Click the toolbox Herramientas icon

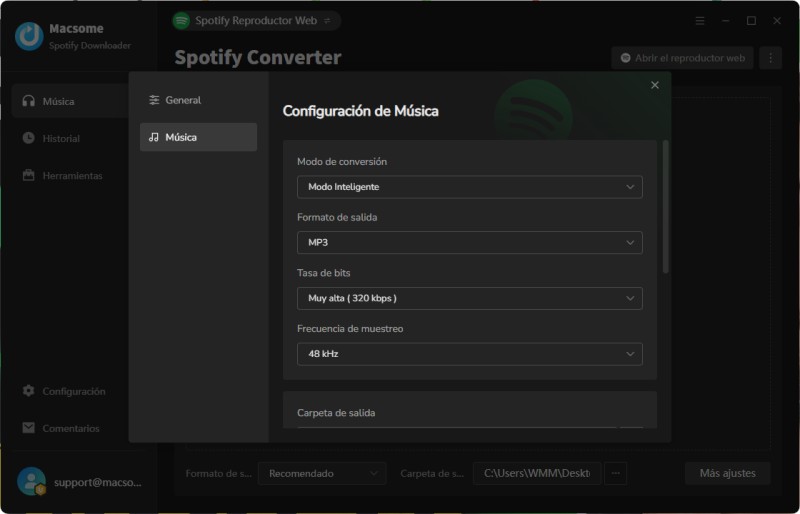click(29, 175)
